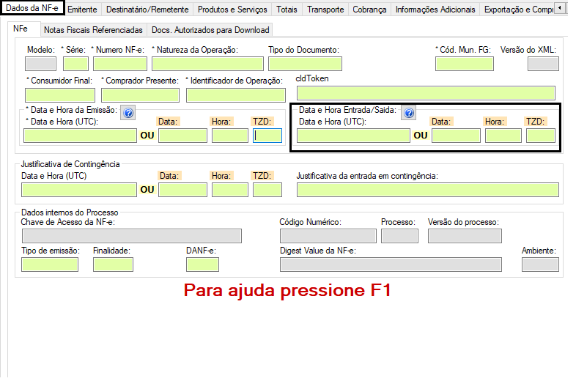Switch to the Transporte tab
This screenshot has height=392, width=576.
click(325, 10)
